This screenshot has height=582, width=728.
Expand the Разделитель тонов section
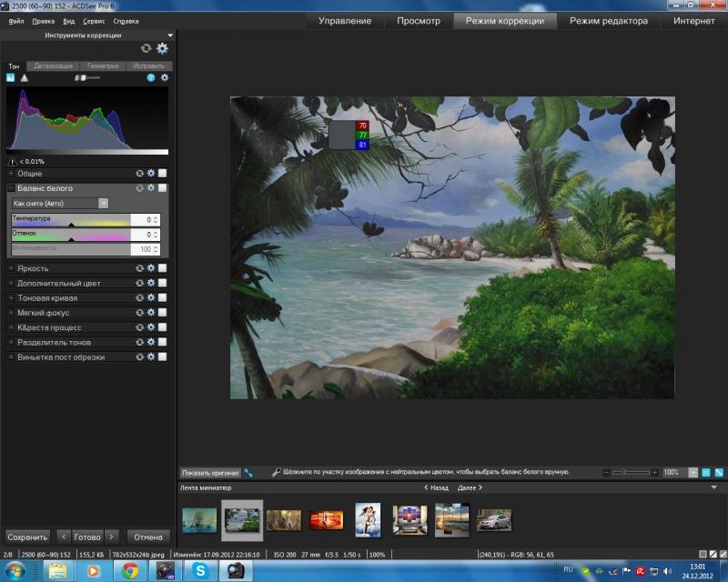coord(11,342)
